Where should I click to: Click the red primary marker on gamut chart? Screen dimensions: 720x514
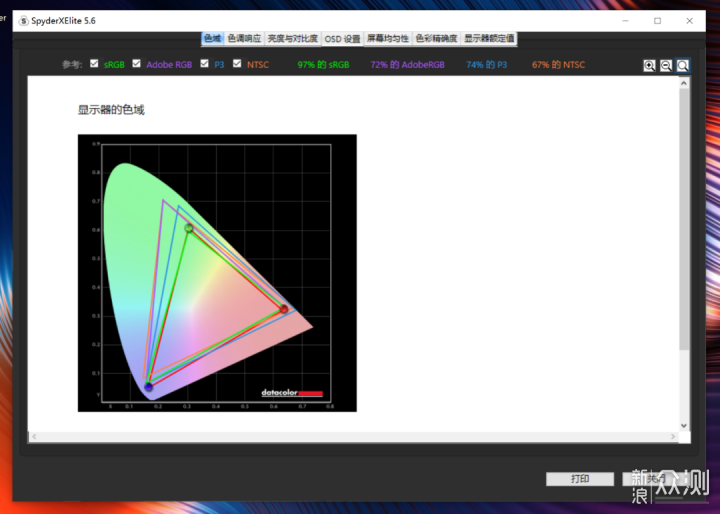[284, 309]
